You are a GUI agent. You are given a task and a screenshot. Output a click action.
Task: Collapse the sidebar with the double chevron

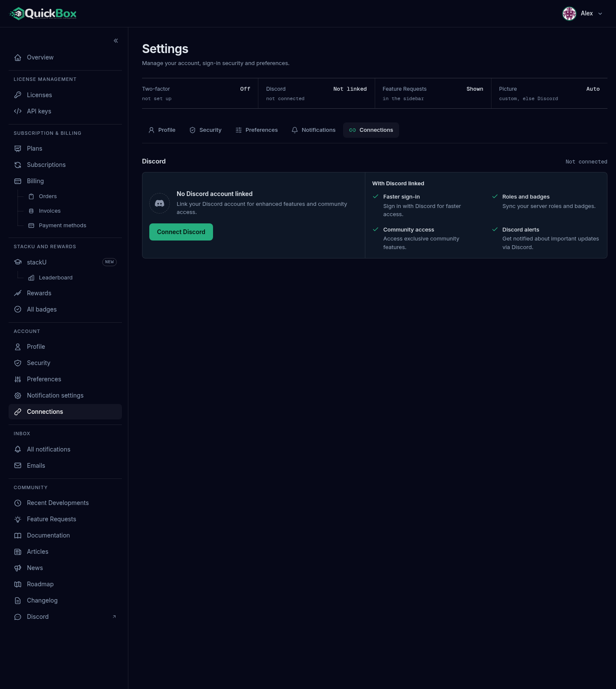click(x=116, y=41)
